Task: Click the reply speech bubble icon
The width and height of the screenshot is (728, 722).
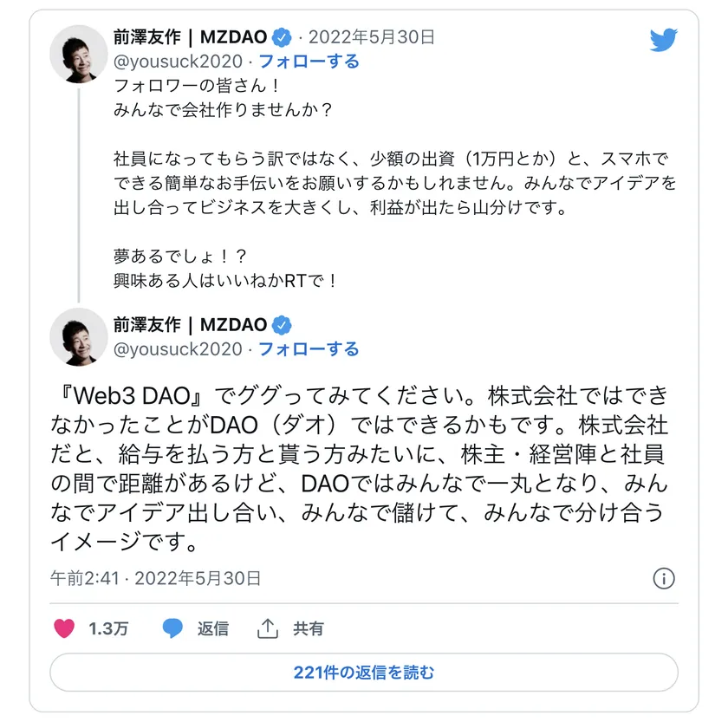Action: [172, 628]
